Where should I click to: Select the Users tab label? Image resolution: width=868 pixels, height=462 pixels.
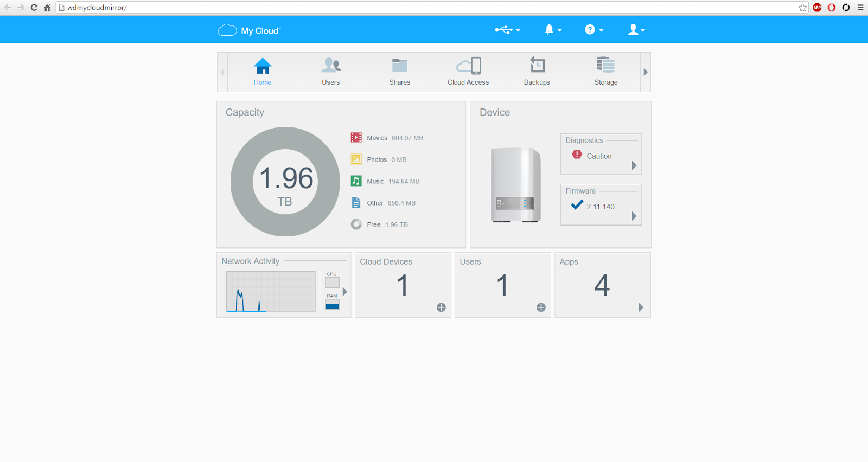tap(331, 82)
